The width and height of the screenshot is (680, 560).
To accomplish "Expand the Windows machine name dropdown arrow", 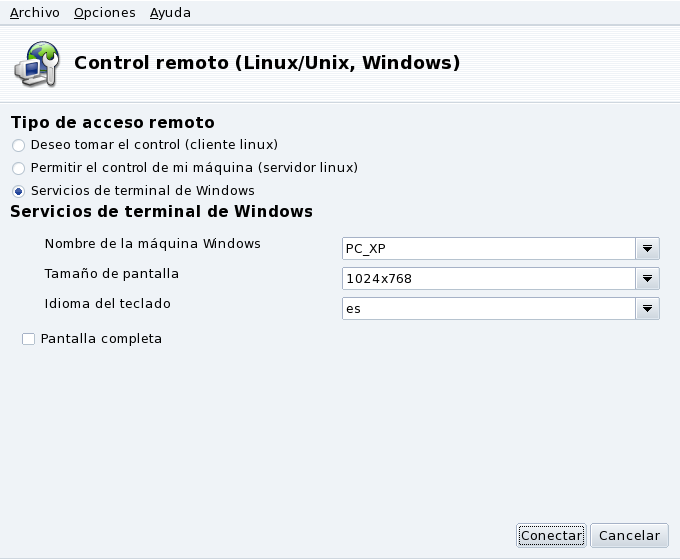I will 647,248.
